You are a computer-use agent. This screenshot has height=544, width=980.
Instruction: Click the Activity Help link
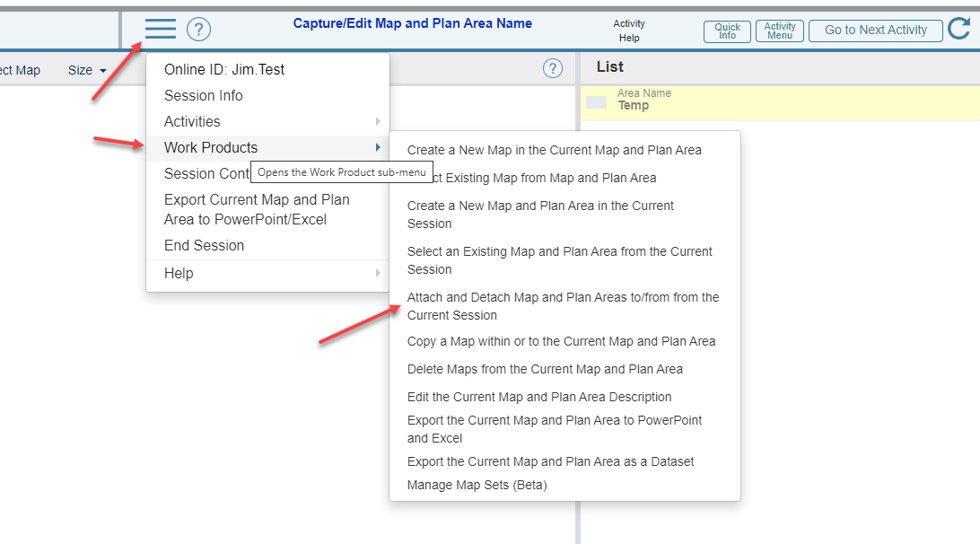(629, 31)
